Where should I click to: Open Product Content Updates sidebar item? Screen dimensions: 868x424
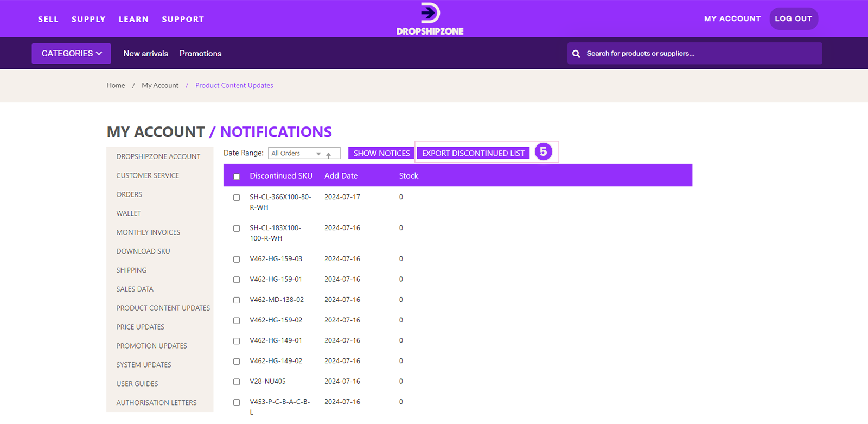[x=163, y=308]
